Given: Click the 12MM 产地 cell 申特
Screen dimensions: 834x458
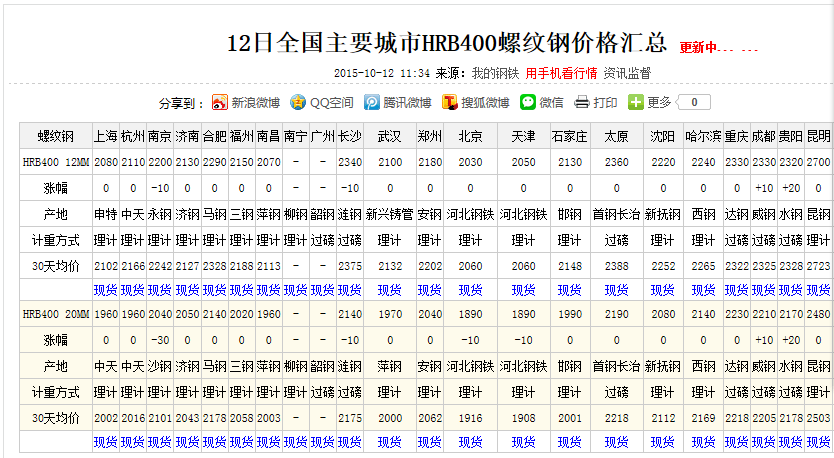Looking at the screenshot, I should (106, 214).
